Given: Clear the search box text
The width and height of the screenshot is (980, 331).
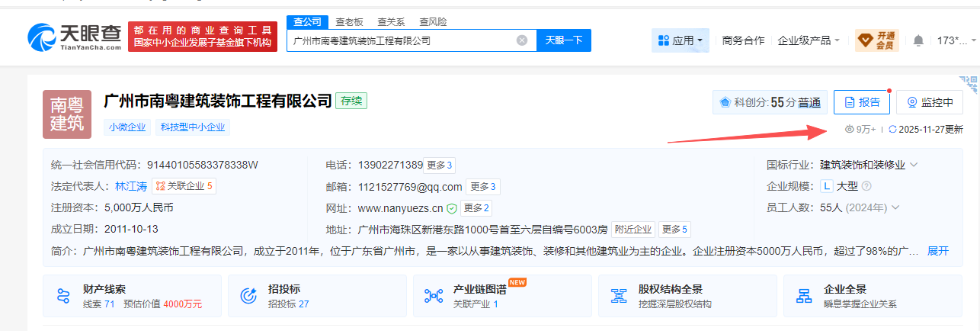Looking at the screenshot, I should click(522, 40).
